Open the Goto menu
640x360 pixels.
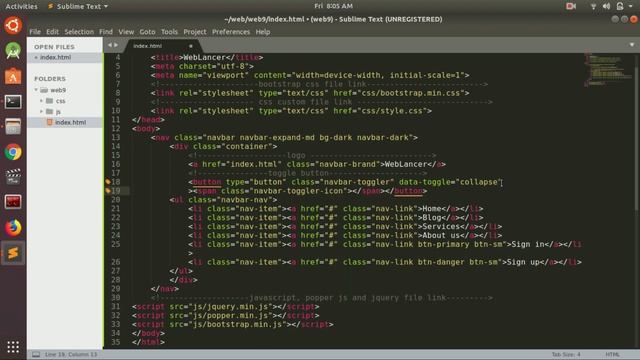(147, 32)
